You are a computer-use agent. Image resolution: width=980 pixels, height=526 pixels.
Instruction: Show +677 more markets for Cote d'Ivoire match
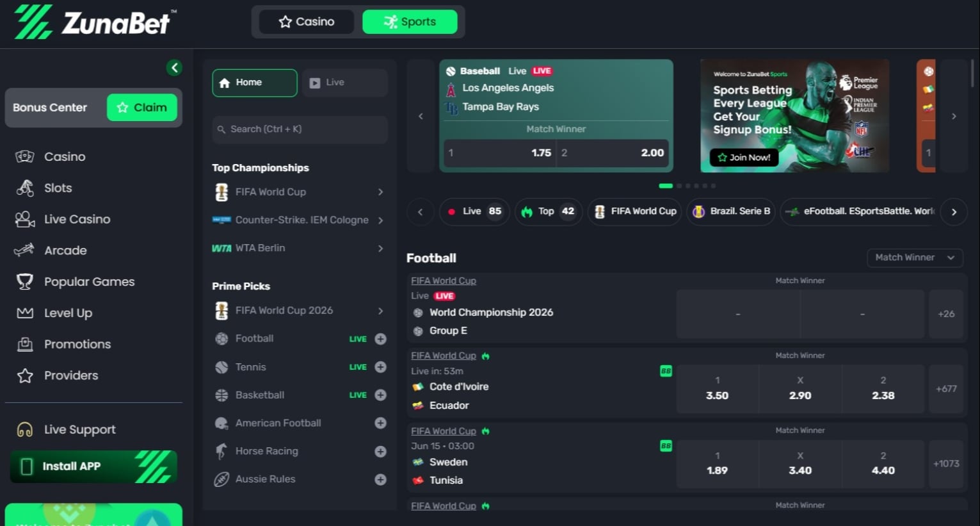(x=946, y=389)
